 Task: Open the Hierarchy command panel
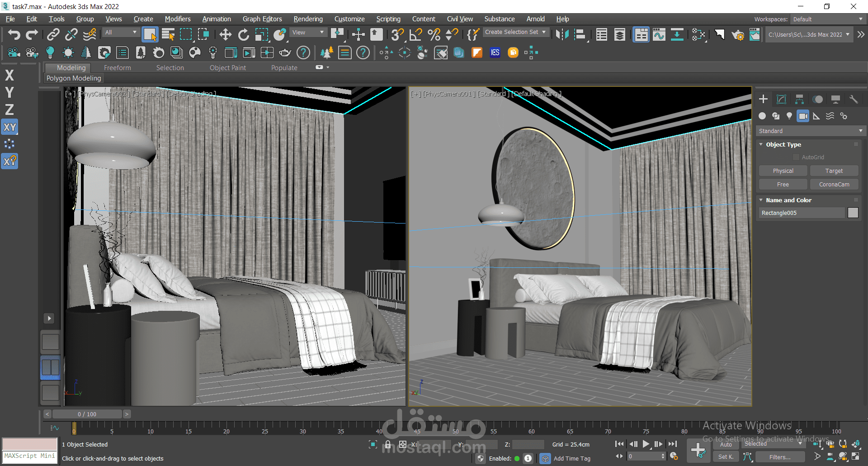tap(799, 100)
